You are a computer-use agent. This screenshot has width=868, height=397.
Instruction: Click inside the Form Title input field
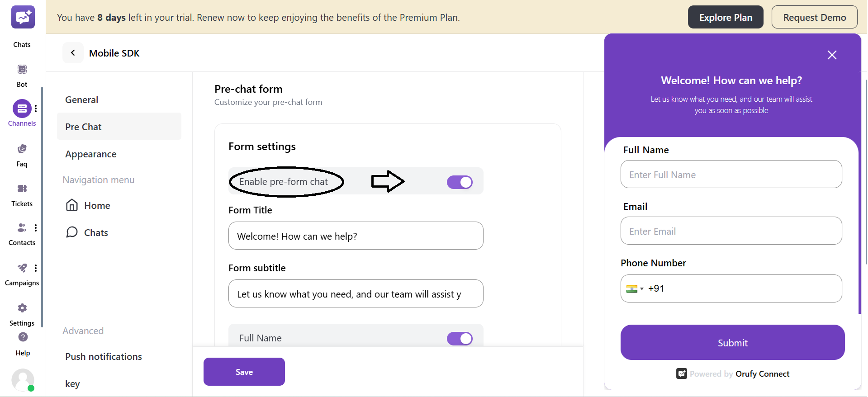[x=356, y=236]
